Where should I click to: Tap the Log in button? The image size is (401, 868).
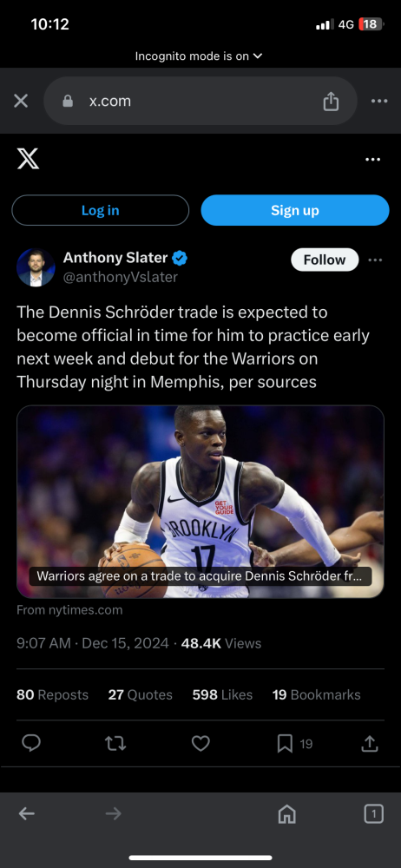pyautogui.click(x=101, y=210)
